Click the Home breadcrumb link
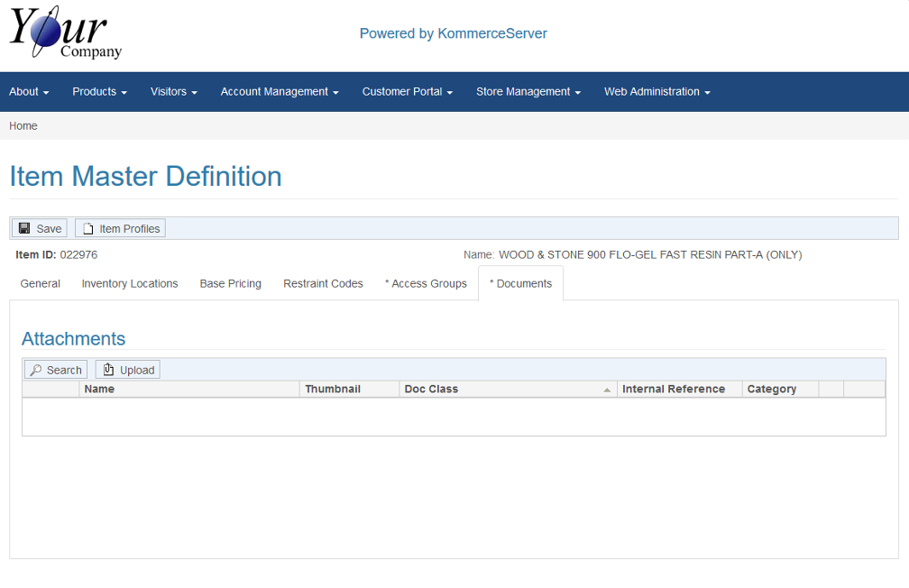The width and height of the screenshot is (909, 588). click(23, 126)
